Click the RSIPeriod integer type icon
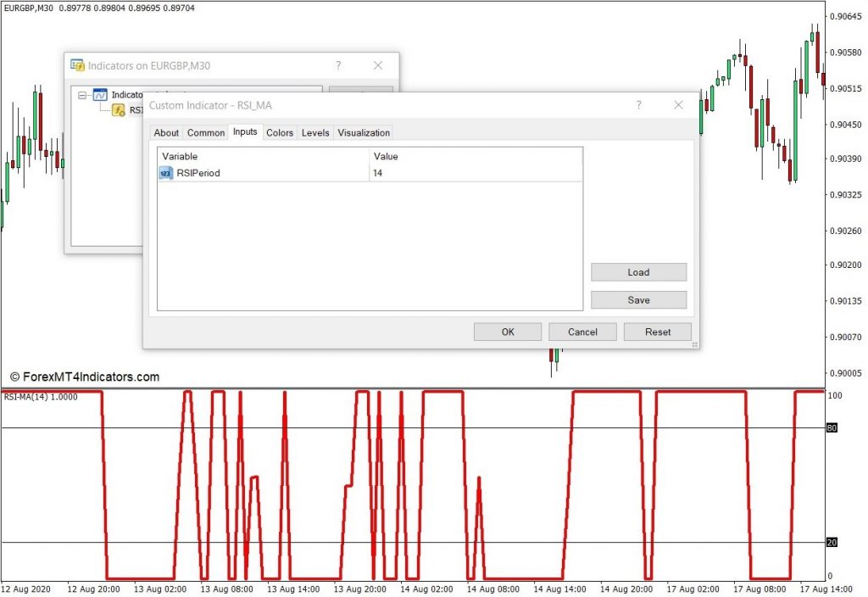The width and height of the screenshot is (868, 597). click(x=165, y=173)
